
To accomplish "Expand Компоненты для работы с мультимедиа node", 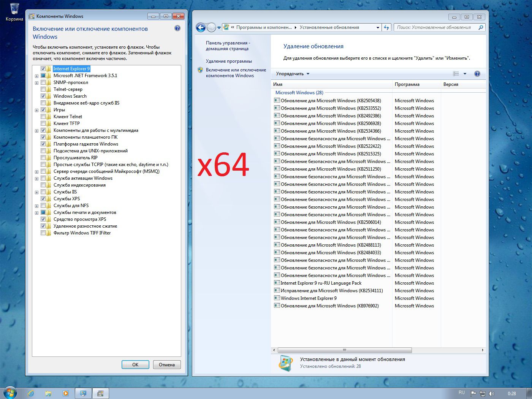I will pos(36,131).
